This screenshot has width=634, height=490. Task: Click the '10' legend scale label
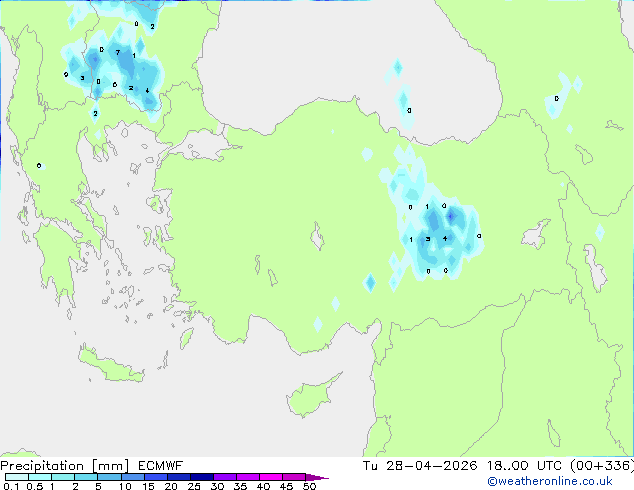pos(125,486)
